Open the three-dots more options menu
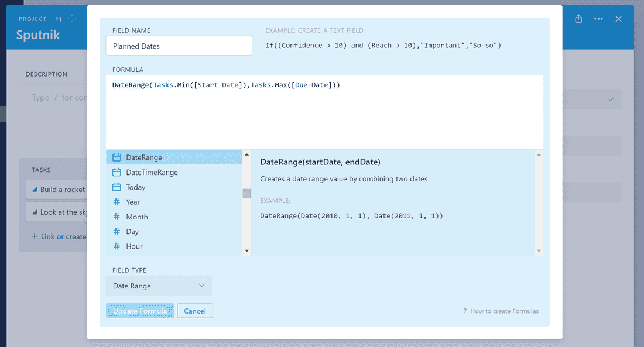Screen dimensions: 644x347 click(598, 19)
